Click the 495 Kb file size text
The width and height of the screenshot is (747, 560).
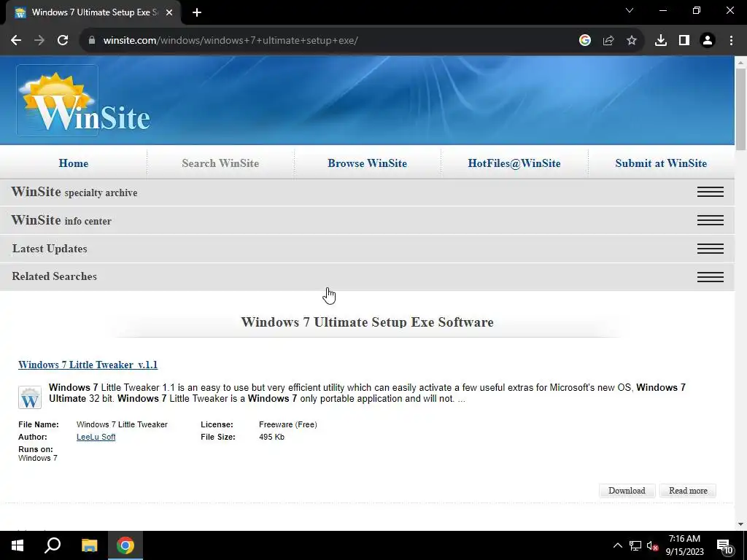coord(271,437)
